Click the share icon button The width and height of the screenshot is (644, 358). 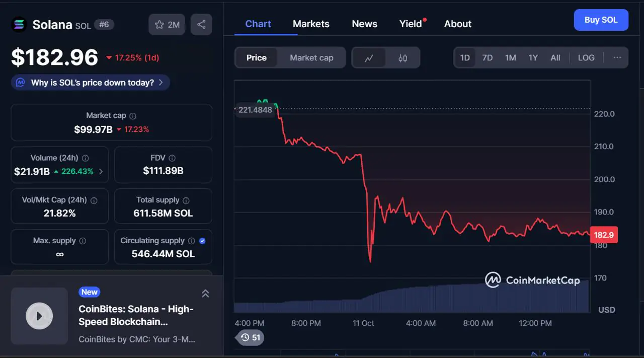tap(201, 25)
